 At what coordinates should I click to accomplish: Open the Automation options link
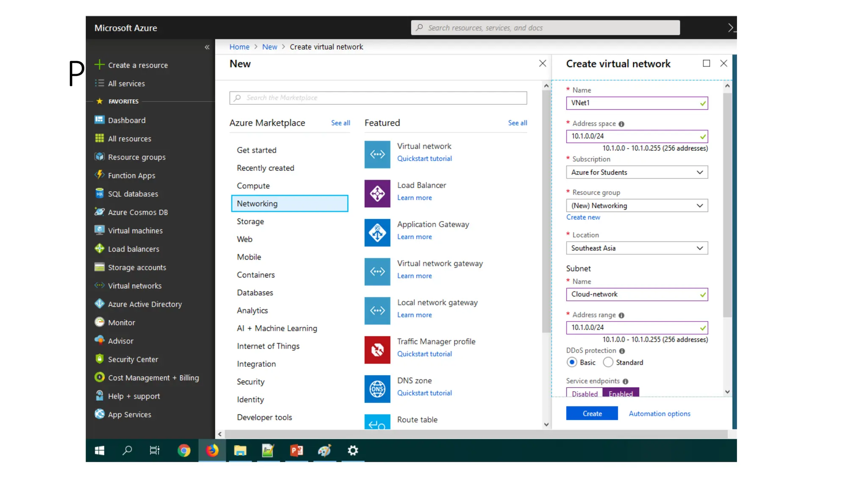(659, 413)
